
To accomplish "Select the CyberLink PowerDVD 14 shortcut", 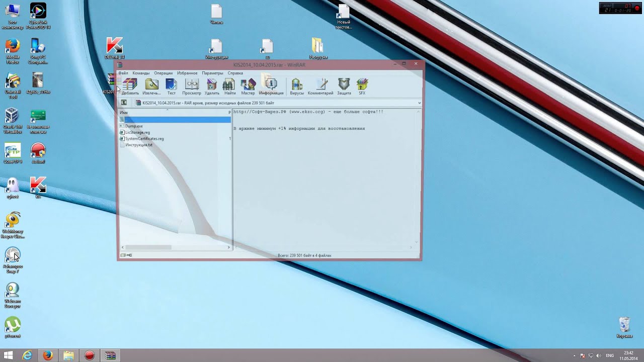I will click(38, 17).
